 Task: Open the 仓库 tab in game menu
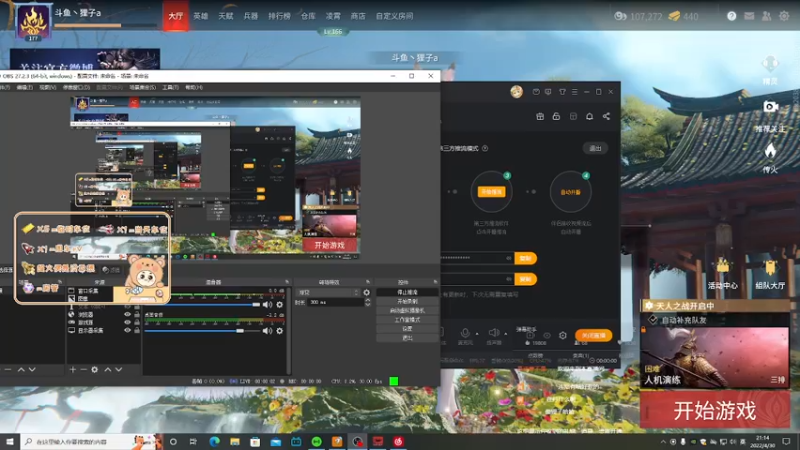point(308,16)
